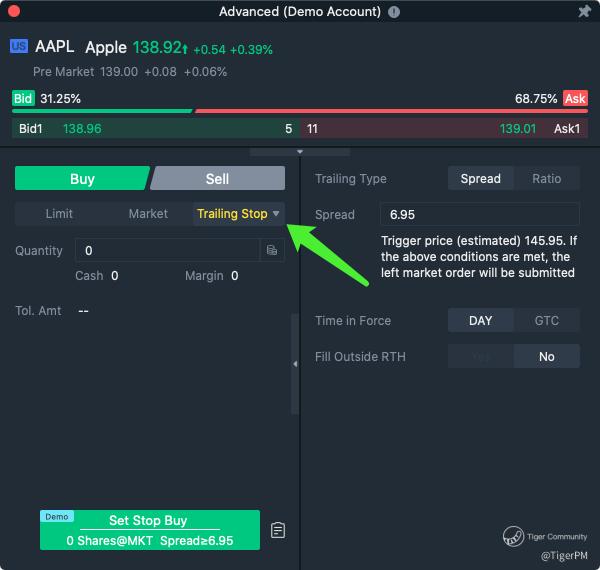
Task: Click the Set Stop Buy button
Action: (150, 530)
